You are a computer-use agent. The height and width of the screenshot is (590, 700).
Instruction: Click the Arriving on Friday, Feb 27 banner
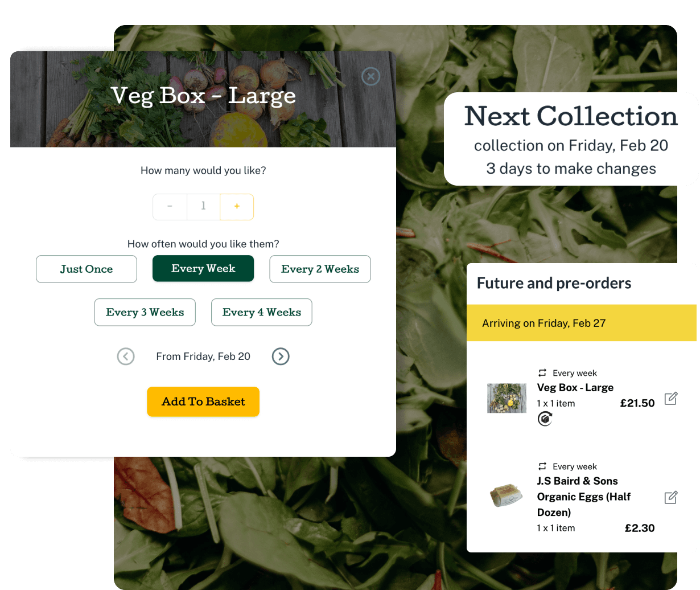[582, 323]
